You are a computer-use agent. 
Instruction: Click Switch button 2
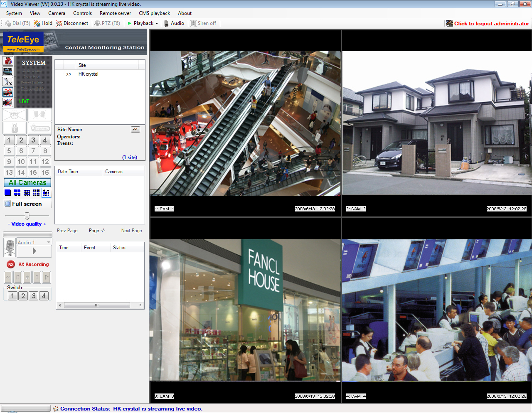(x=23, y=296)
